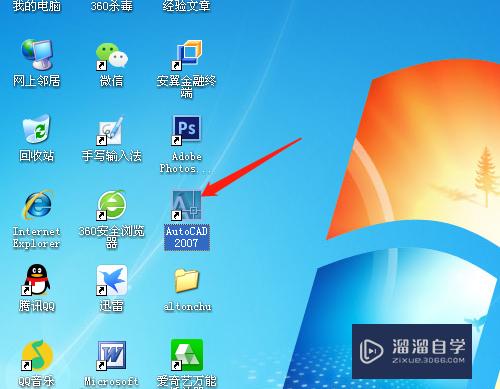
Task: Open the 微信 WeChat shortcut
Action: pyautogui.click(x=111, y=57)
